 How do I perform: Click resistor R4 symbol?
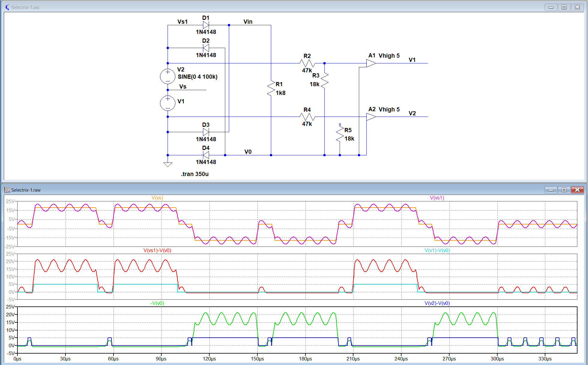(307, 117)
